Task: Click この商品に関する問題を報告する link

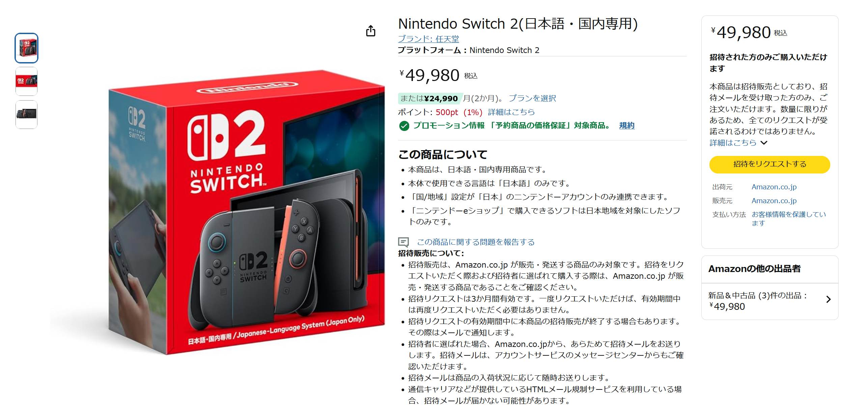Action: coord(476,242)
